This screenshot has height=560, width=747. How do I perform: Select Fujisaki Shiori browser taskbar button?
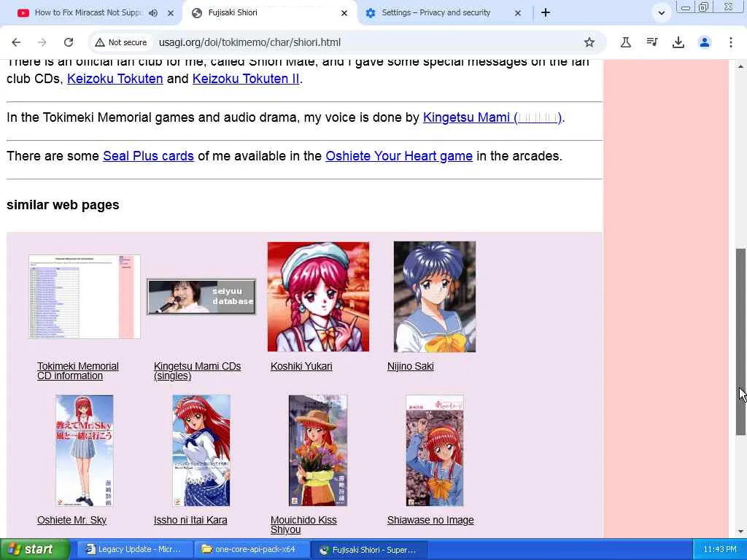click(x=369, y=550)
